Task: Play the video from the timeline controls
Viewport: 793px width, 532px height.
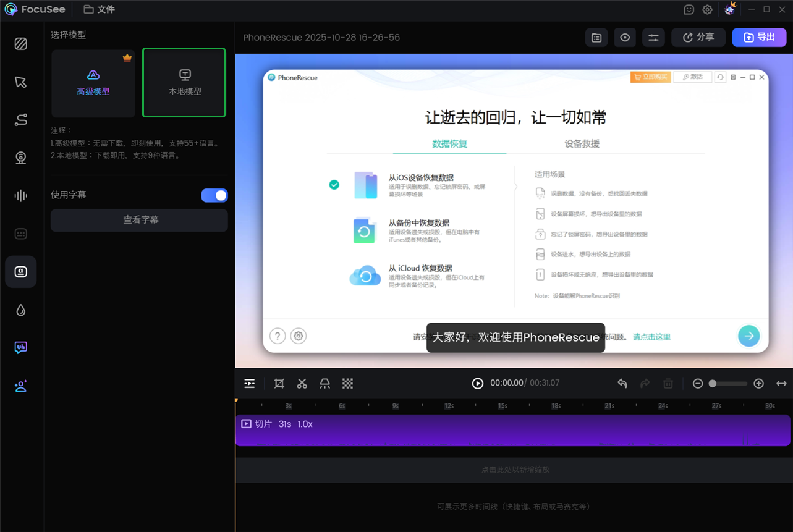Action: [x=478, y=384]
